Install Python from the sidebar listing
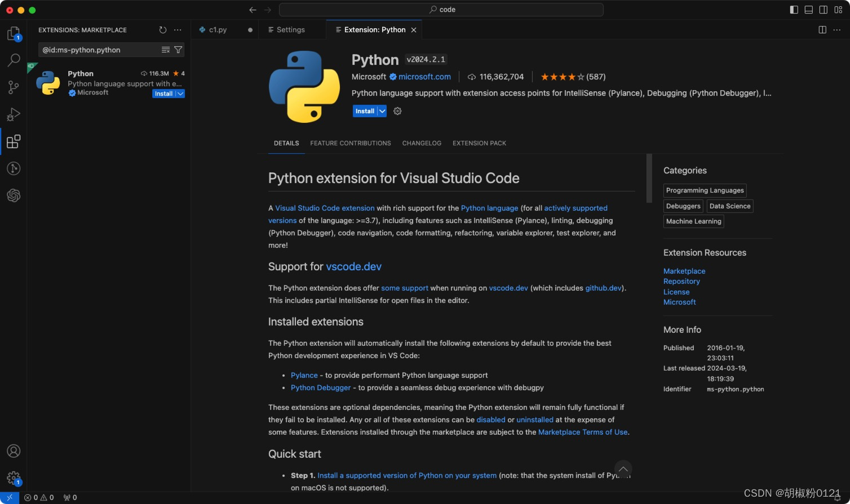 coord(164,94)
